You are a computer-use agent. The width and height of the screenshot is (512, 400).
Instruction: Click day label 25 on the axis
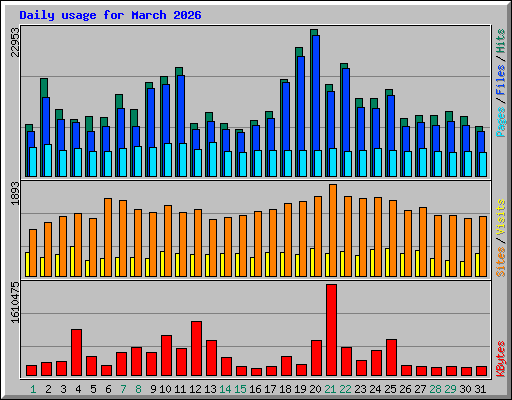pos(390,389)
